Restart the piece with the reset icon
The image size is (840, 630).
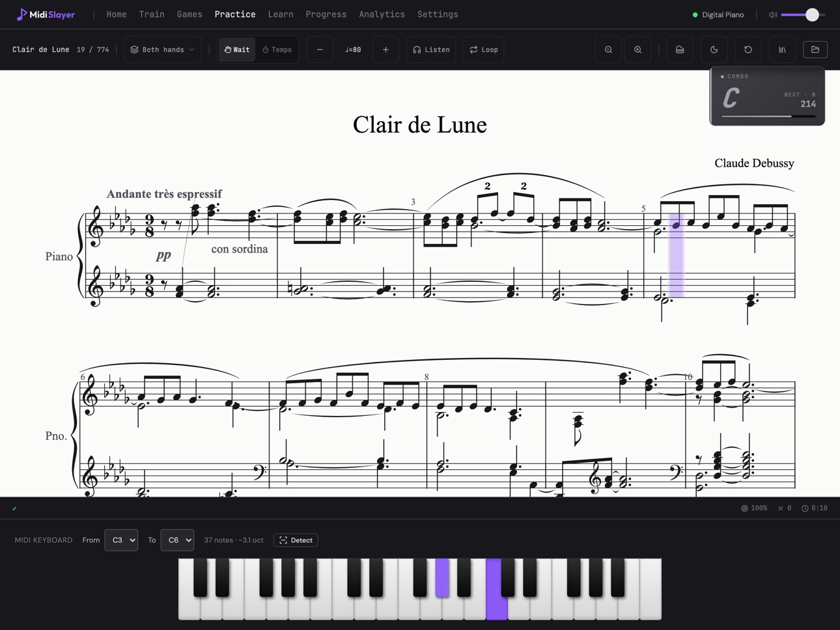tap(748, 49)
